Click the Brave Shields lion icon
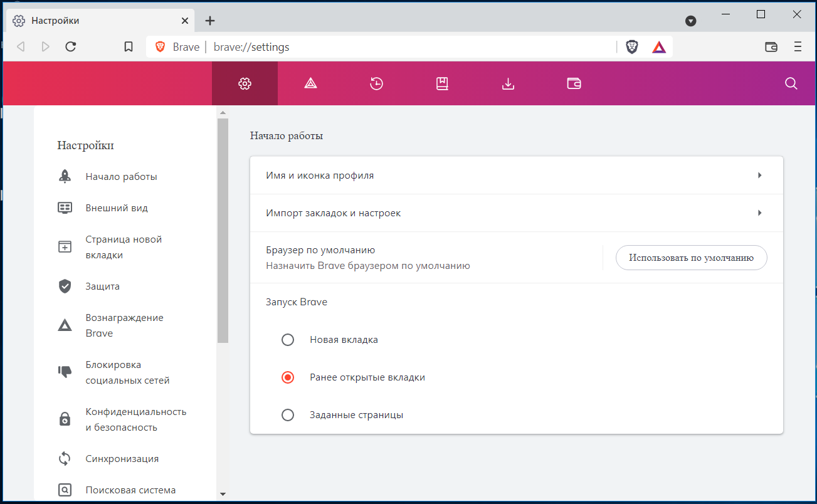The width and height of the screenshot is (817, 504). tap(632, 47)
